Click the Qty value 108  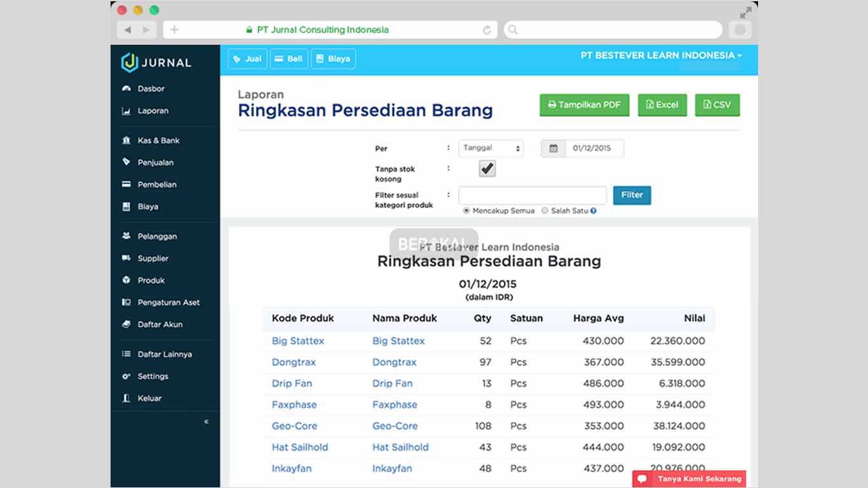click(483, 426)
